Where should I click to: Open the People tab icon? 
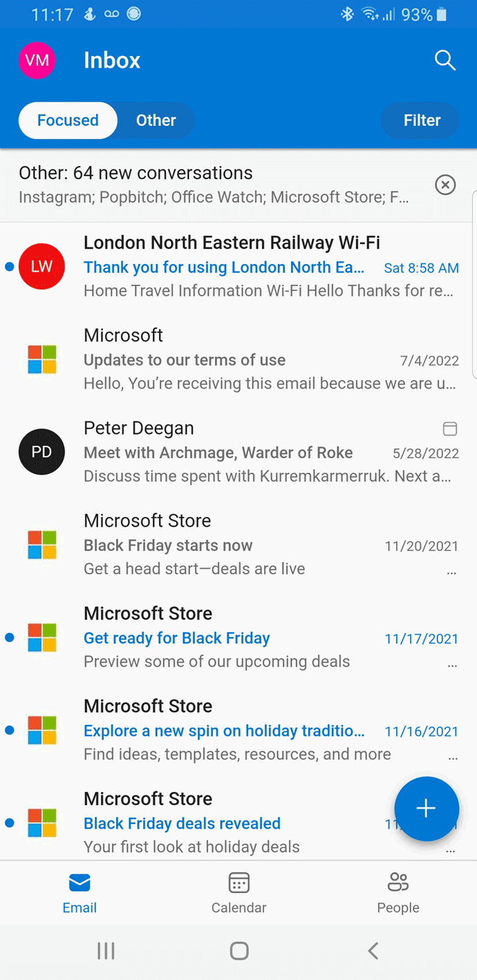click(x=397, y=883)
